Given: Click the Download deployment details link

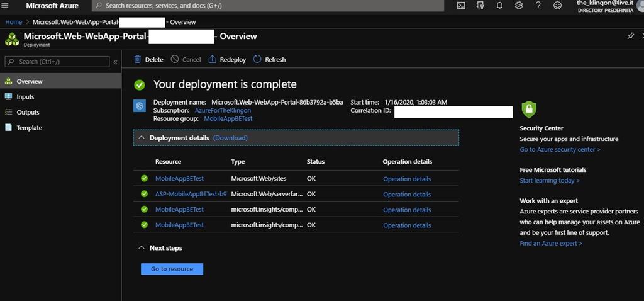Looking at the screenshot, I should coord(230,138).
